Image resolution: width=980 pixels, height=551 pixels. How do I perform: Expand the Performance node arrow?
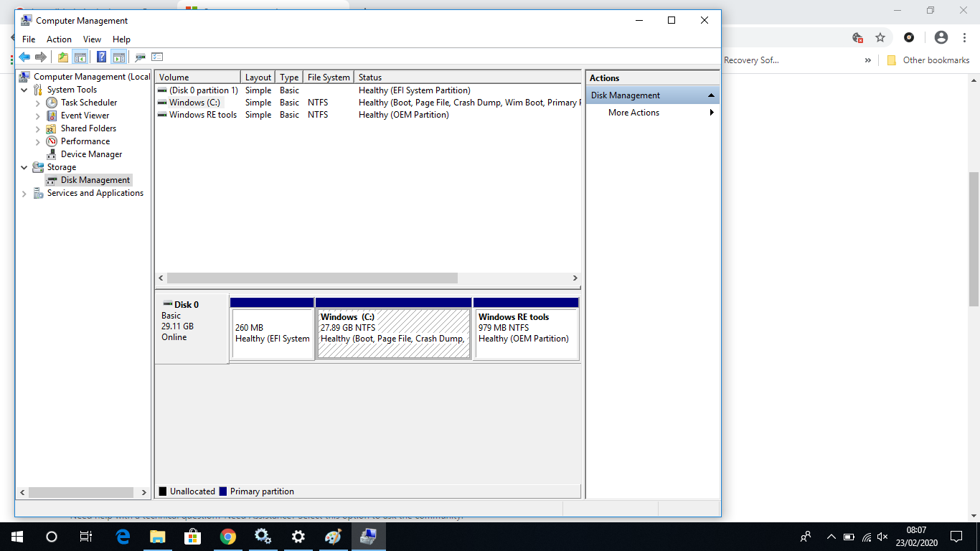38,141
